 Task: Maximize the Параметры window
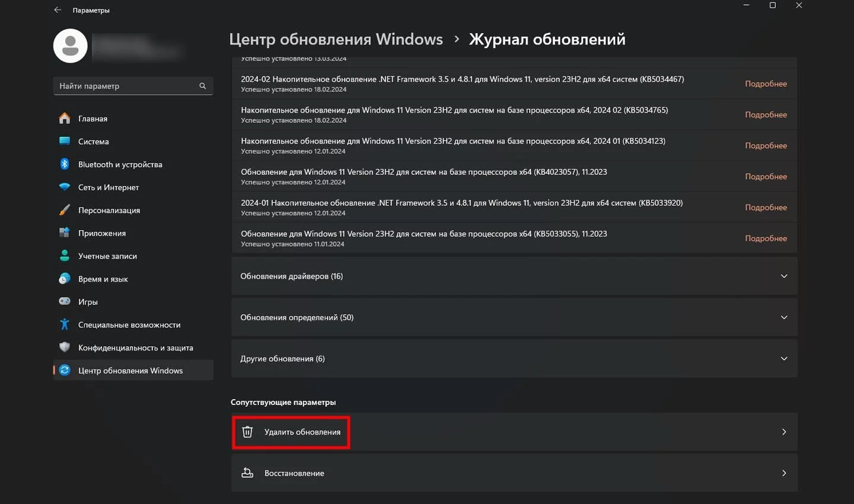[x=772, y=5]
